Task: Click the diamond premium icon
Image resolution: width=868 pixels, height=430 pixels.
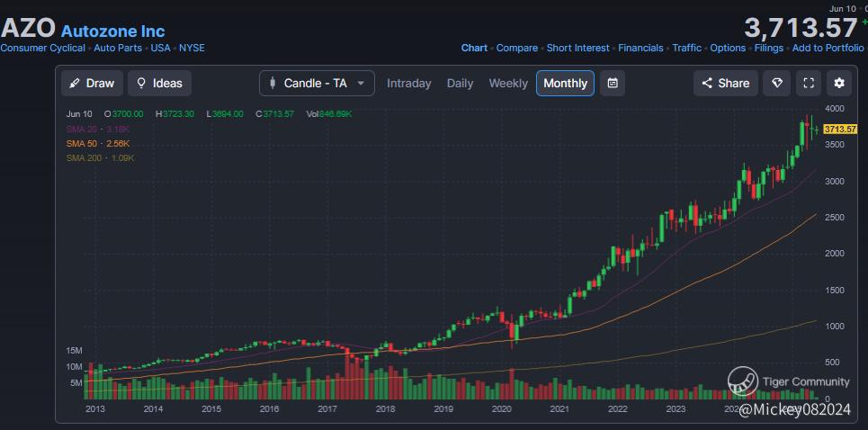Action: 777,83
